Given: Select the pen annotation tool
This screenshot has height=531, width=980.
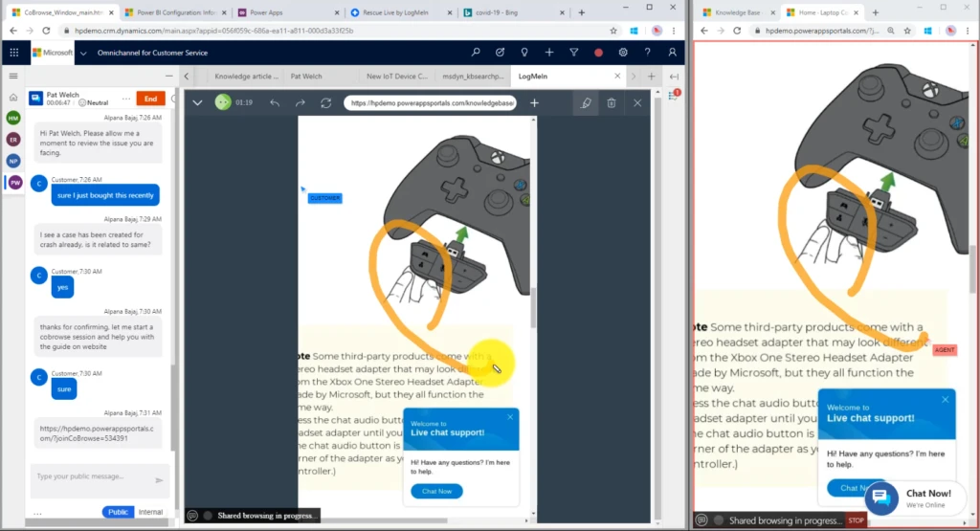Looking at the screenshot, I should pyautogui.click(x=586, y=102).
